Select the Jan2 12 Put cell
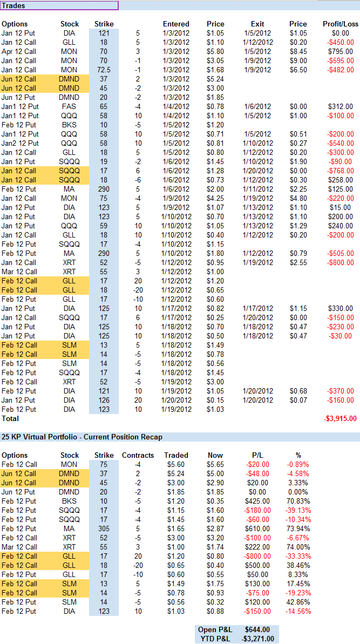This screenshot has width=360, height=644. [19, 143]
